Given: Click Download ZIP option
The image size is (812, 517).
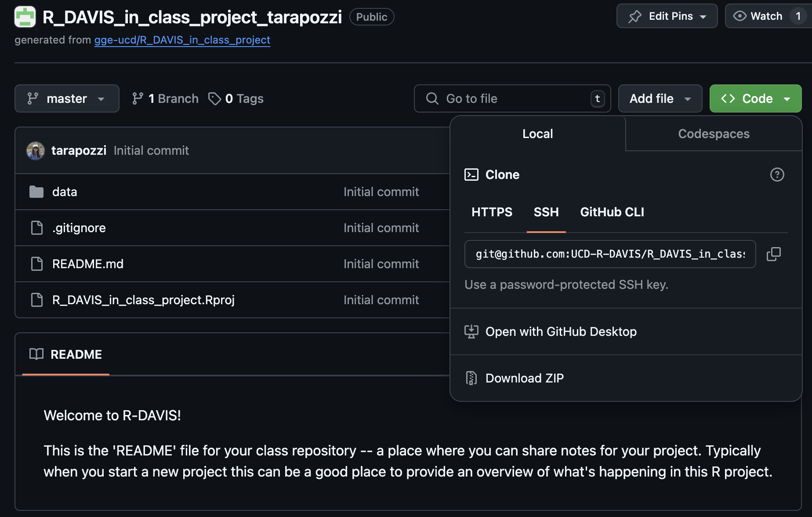Looking at the screenshot, I should pyautogui.click(x=524, y=378).
